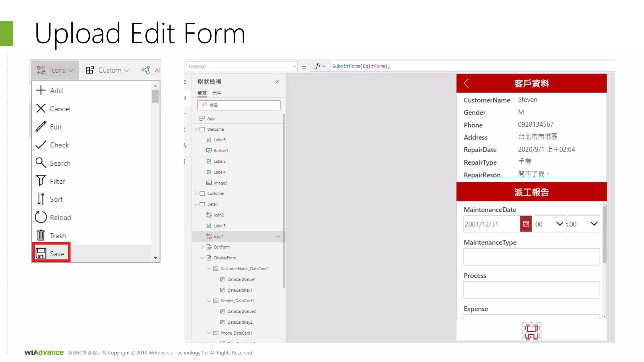Switch to the 元件 tab

coord(216,93)
